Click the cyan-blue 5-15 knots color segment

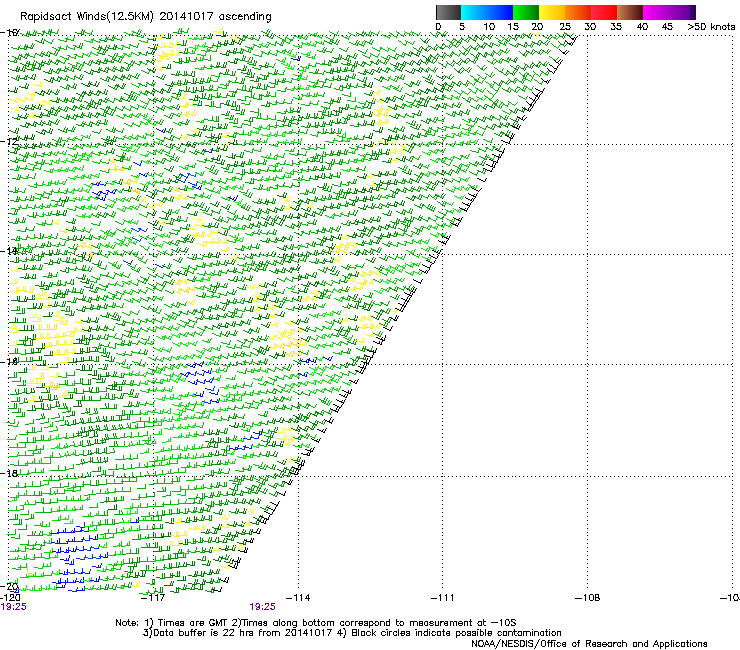tap(487, 12)
